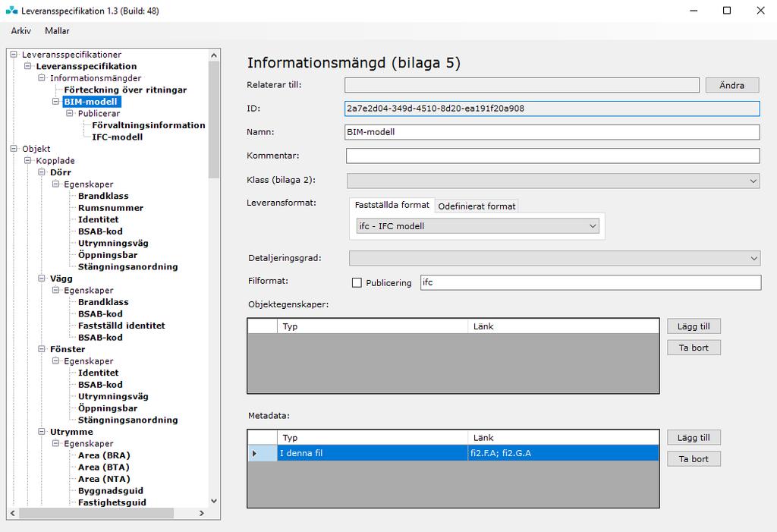Collapse Egenskaper under Dörr
Screen dimensions: 777x532
tap(55, 184)
